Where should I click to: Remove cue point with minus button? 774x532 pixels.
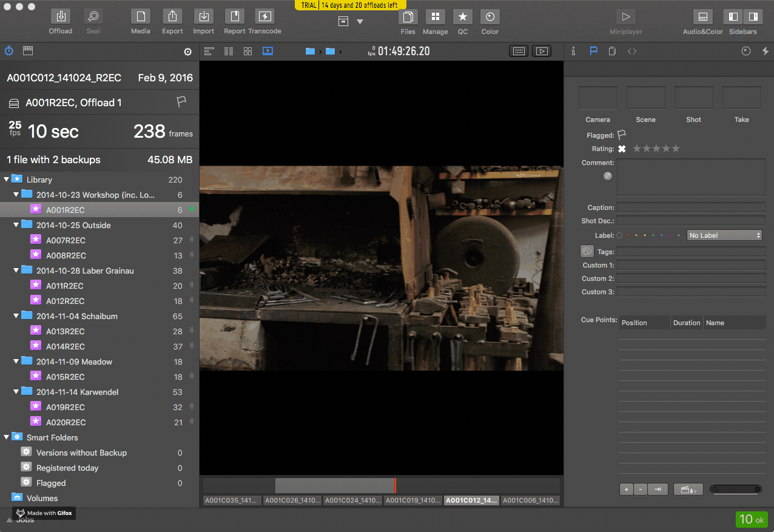pyautogui.click(x=641, y=490)
